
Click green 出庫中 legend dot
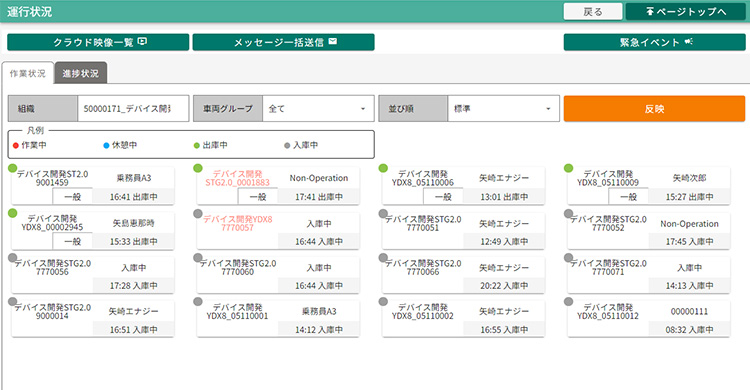pyautogui.click(x=197, y=145)
